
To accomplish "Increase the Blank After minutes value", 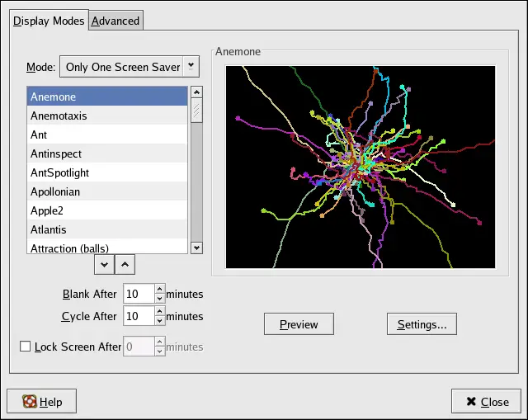I will 159,289.
